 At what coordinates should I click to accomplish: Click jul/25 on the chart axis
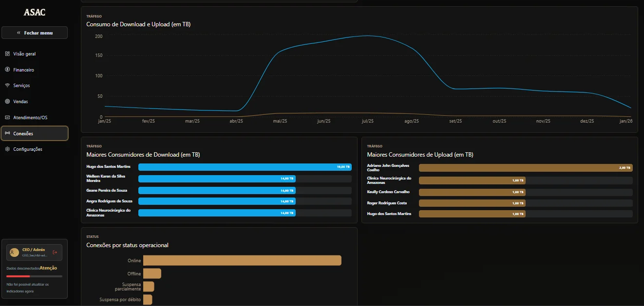click(368, 121)
